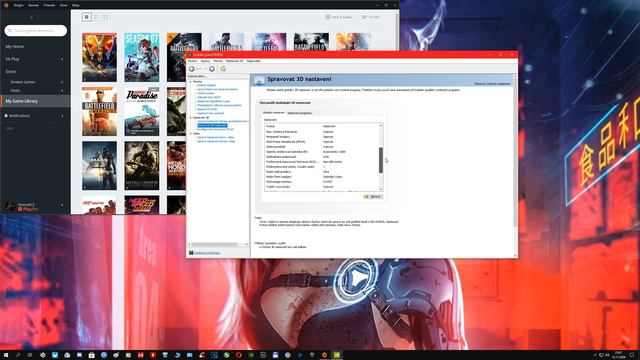This screenshot has width=640, height=360.
Task: Click the Origin icon in the taskbar
Action: [x=324, y=355]
